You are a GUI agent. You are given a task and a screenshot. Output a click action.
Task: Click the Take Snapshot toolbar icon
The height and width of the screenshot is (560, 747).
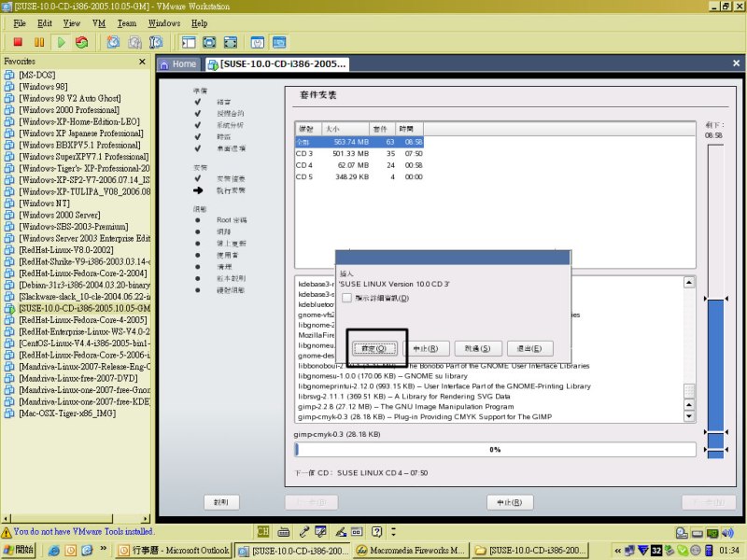click(113, 42)
